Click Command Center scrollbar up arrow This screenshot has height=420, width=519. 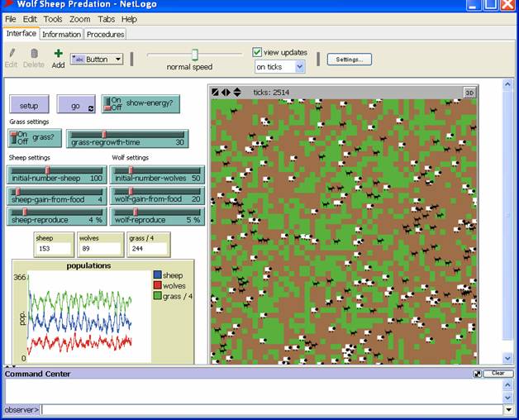[507, 385]
